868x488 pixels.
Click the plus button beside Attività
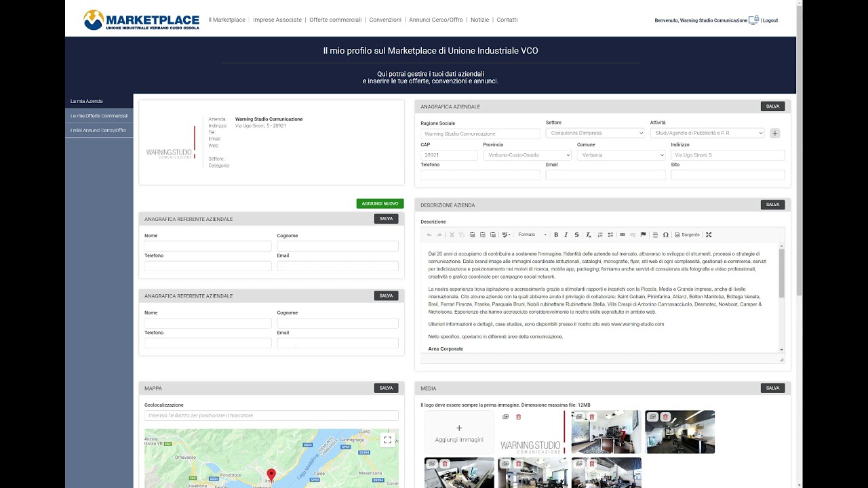775,134
